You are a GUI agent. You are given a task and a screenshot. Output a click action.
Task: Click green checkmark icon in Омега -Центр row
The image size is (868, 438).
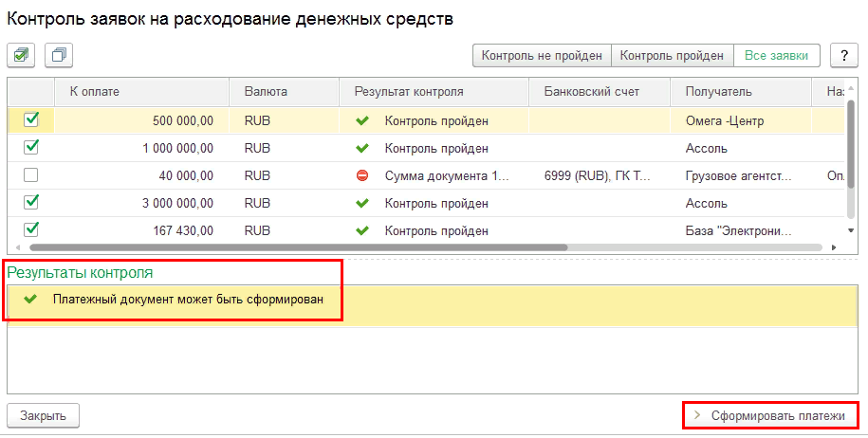point(361,120)
